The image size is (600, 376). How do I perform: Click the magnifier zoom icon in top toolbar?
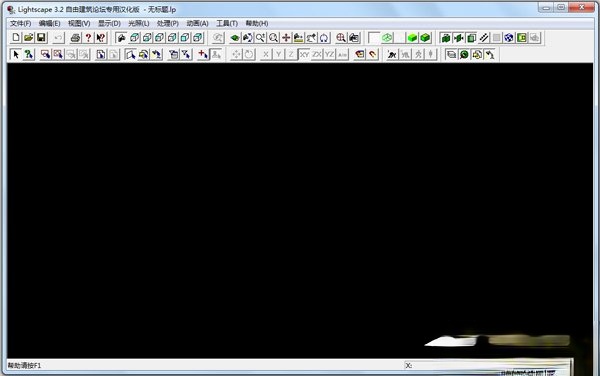pos(273,38)
